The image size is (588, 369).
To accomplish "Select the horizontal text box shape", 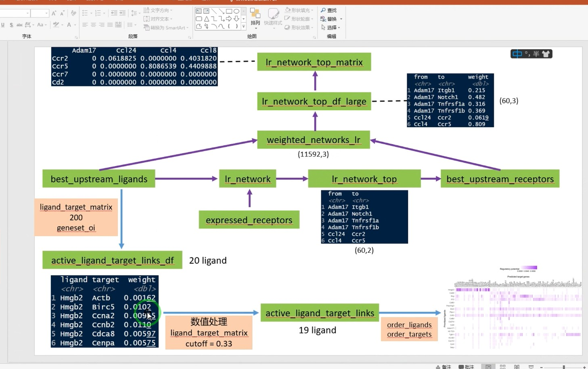I will pos(199,11).
